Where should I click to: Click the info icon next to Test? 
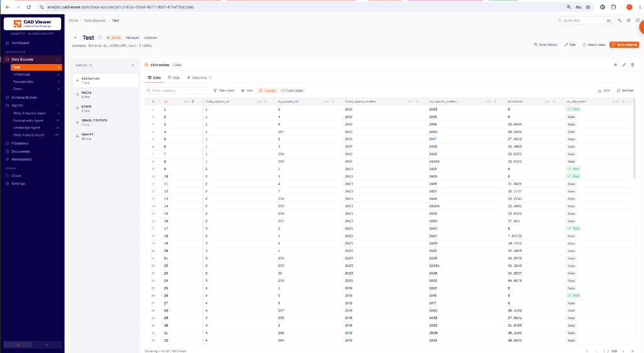pos(100,38)
